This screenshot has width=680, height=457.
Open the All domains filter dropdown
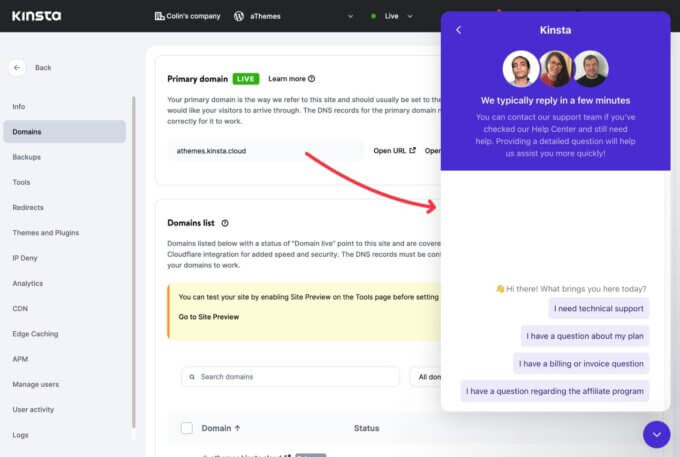(x=426, y=377)
